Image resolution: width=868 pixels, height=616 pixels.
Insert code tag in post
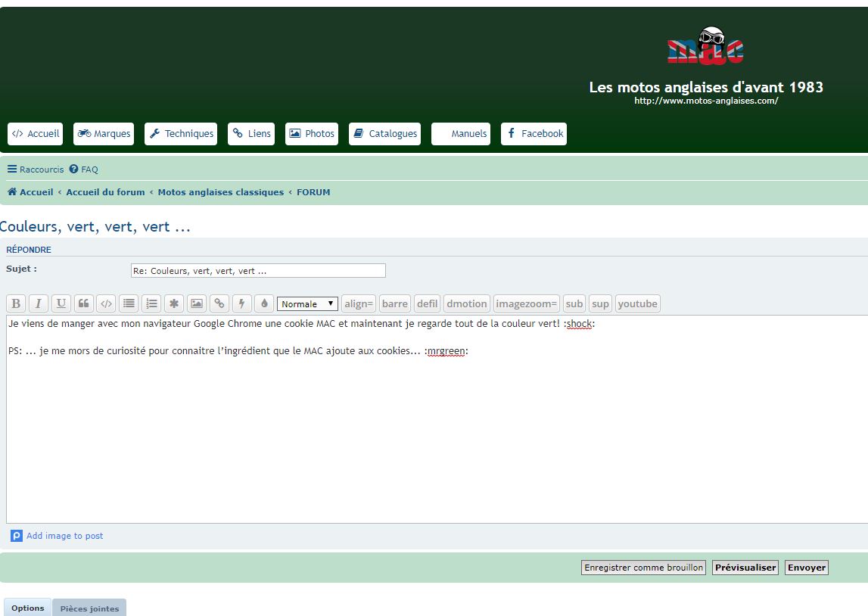(x=106, y=303)
